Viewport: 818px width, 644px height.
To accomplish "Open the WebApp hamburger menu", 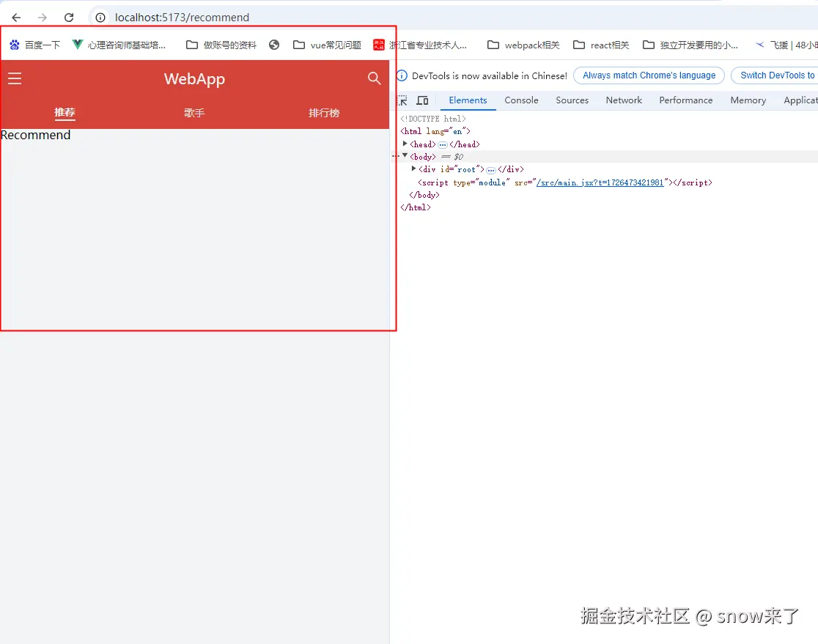I will (15, 78).
